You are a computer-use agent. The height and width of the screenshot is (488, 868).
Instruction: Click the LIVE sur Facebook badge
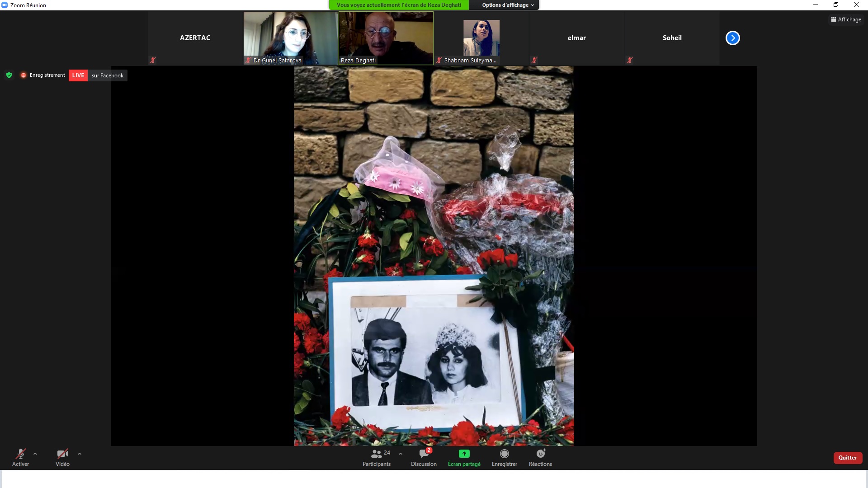click(98, 75)
